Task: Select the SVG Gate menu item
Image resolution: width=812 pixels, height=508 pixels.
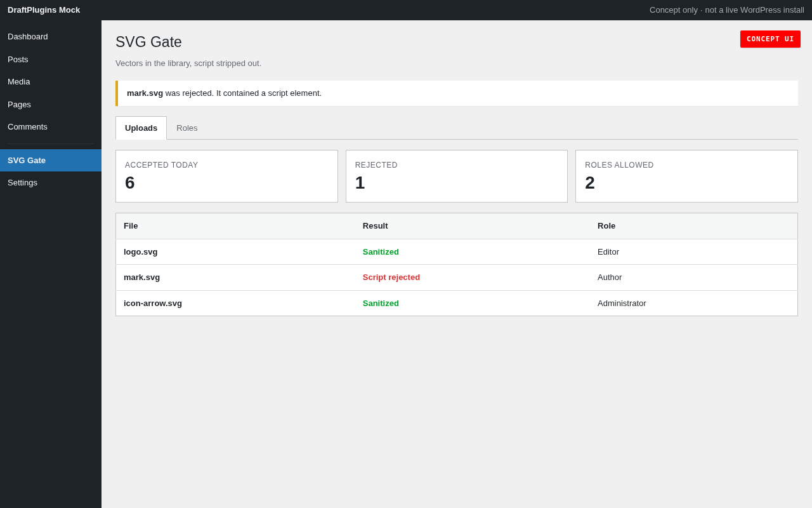Action: click(51, 161)
